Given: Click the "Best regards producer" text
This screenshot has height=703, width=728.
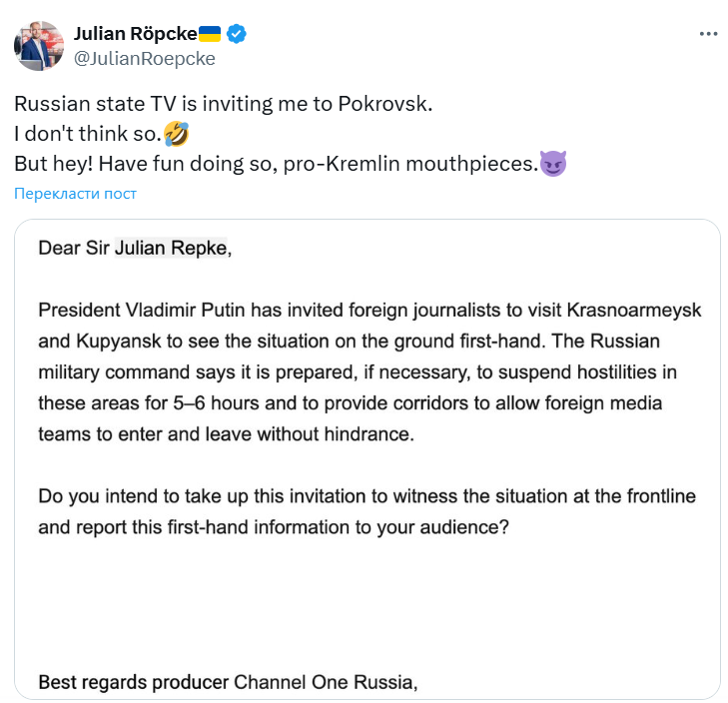Looking at the screenshot, I should (133, 683).
